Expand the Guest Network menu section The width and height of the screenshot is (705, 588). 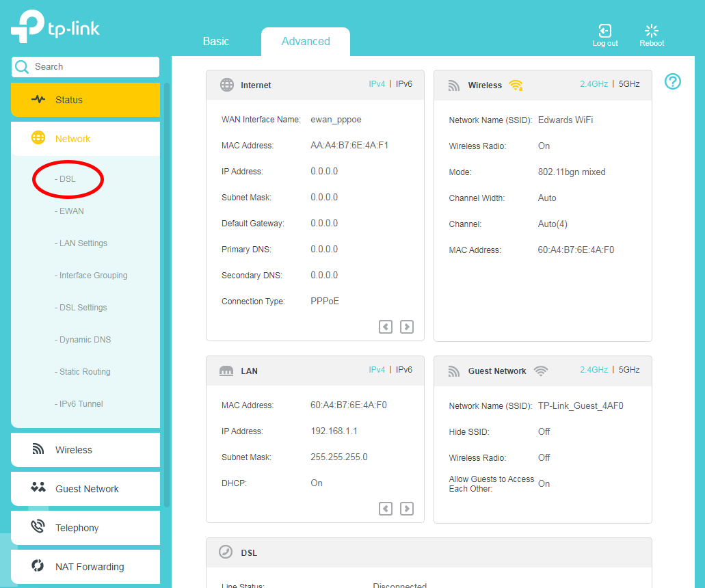click(x=85, y=489)
